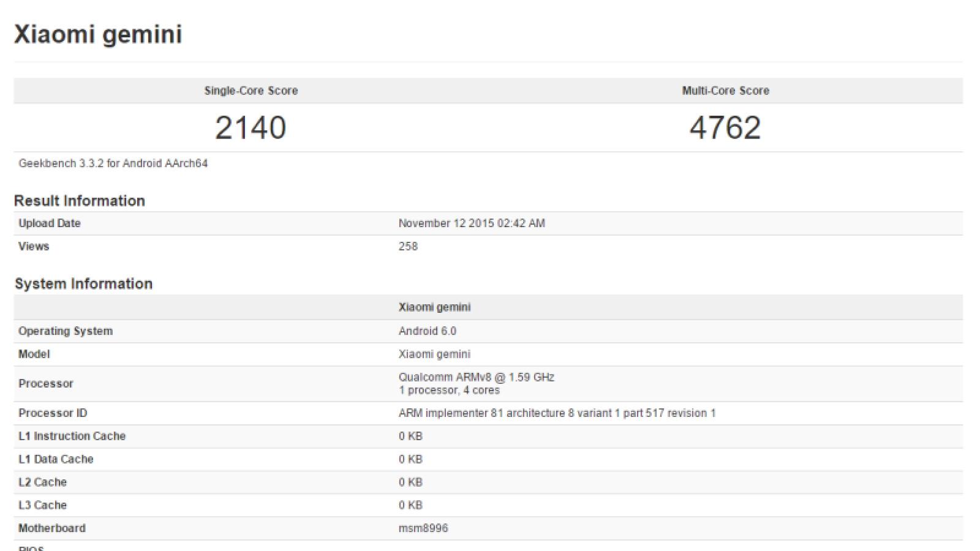
Task: Click the 'Processor' row label
Action: coord(46,384)
